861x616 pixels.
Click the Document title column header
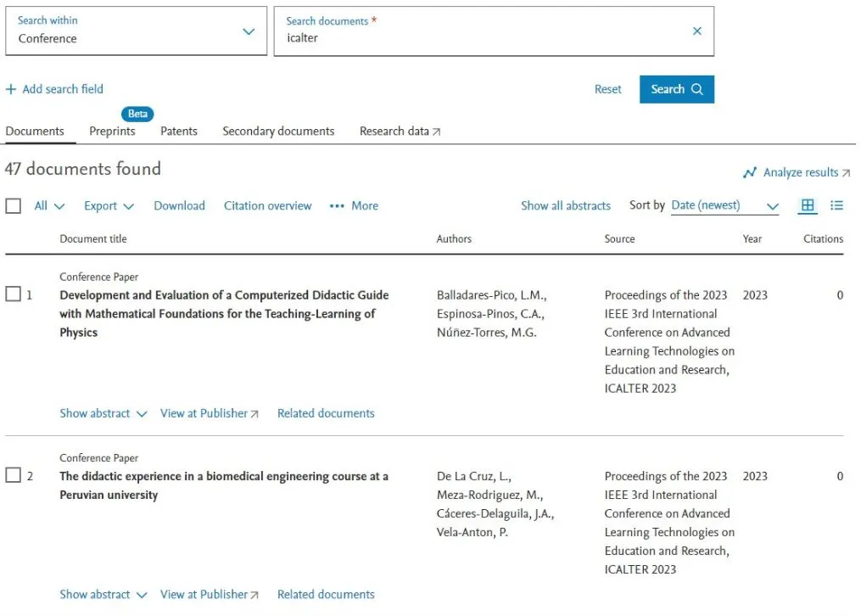click(93, 238)
